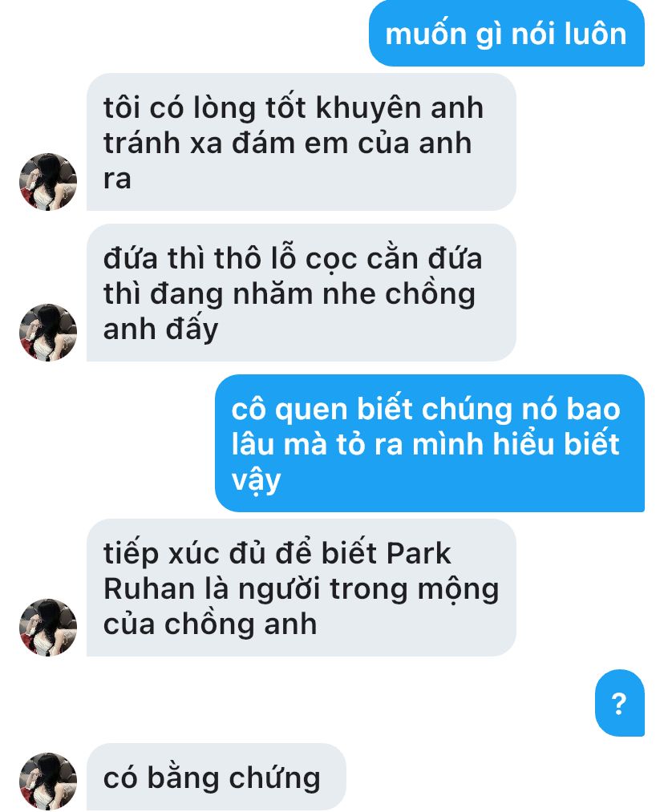Viewport: 664px width, 812px height.
Task: Tap the avatar beside "thô lỗ cọc cằn" message
Action: pyautogui.click(x=48, y=333)
